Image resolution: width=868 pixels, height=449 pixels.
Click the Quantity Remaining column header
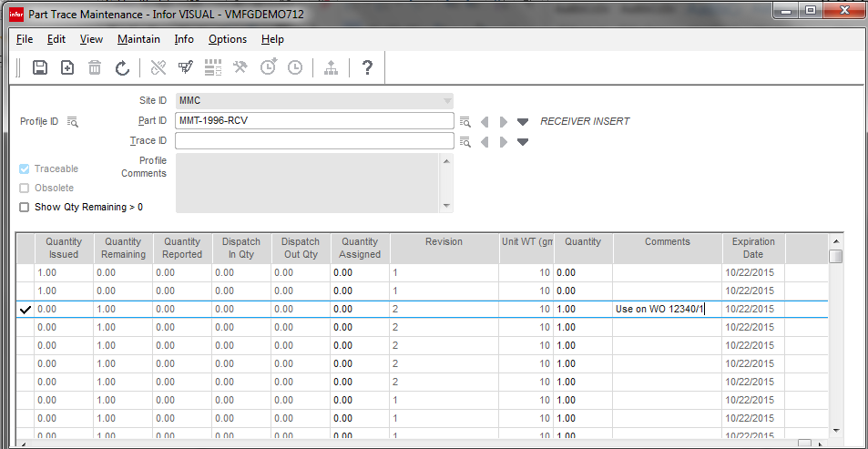click(x=123, y=248)
